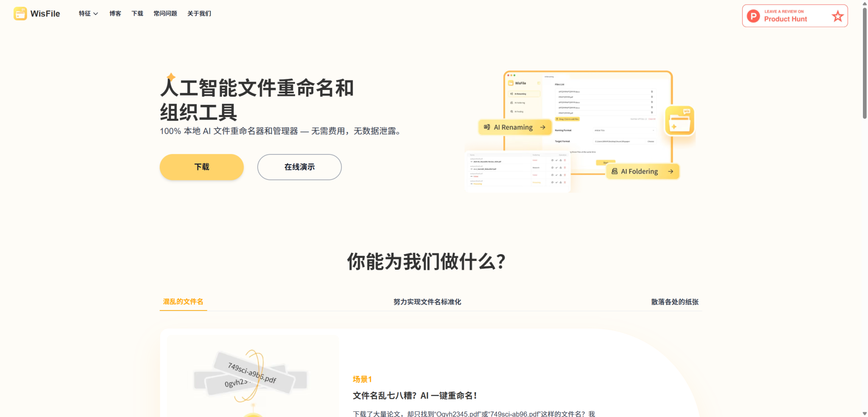Open the WisFile home link text

click(x=45, y=14)
